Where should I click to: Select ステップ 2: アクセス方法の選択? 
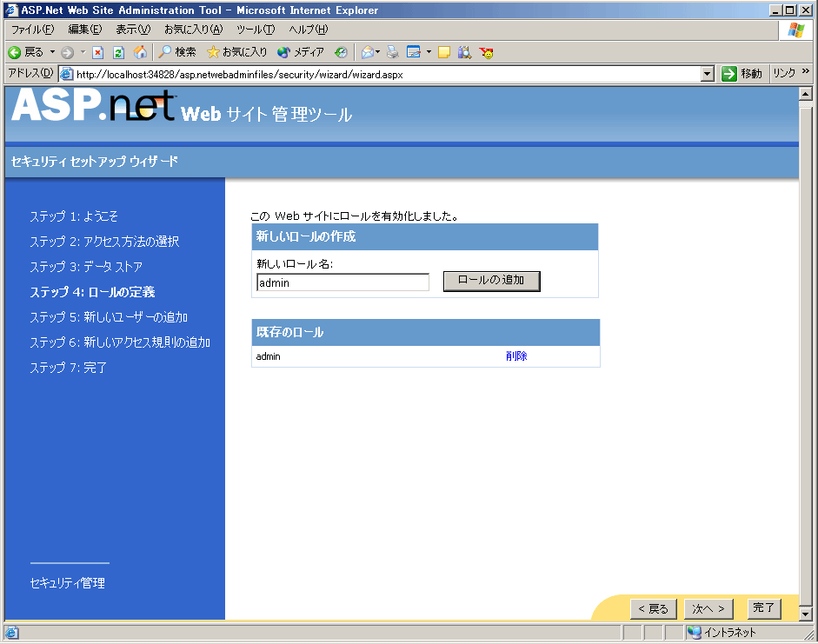click(104, 242)
